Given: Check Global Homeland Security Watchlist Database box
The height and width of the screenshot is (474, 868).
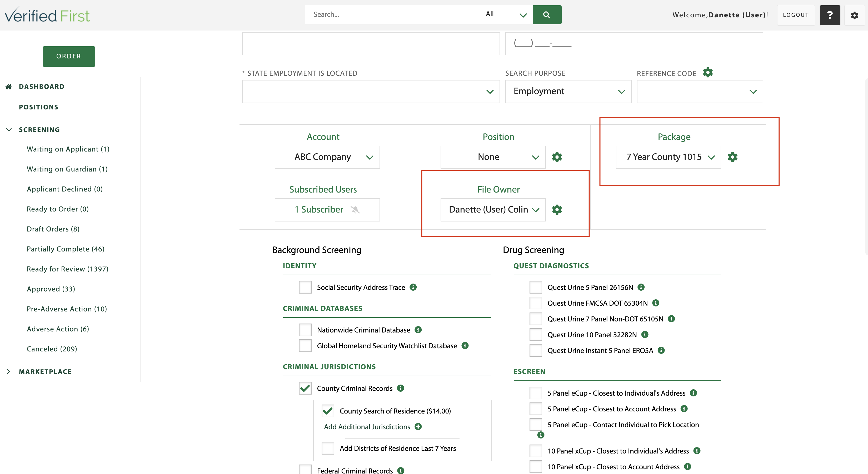Looking at the screenshot, I should 305,345.
